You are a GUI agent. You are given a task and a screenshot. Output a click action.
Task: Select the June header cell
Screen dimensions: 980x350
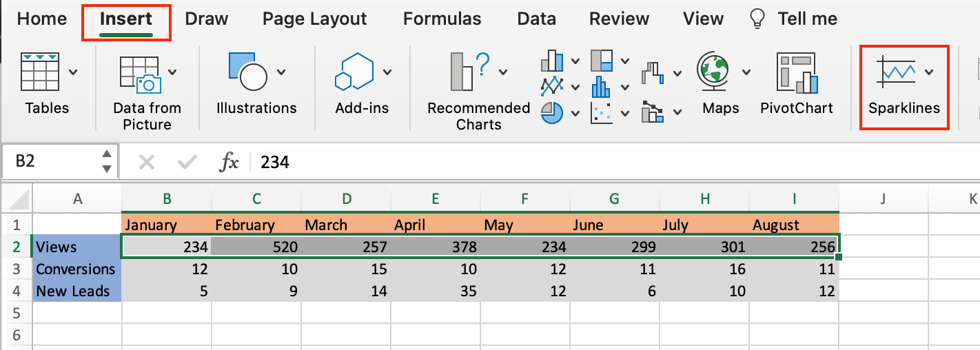[x=615, y=225]
